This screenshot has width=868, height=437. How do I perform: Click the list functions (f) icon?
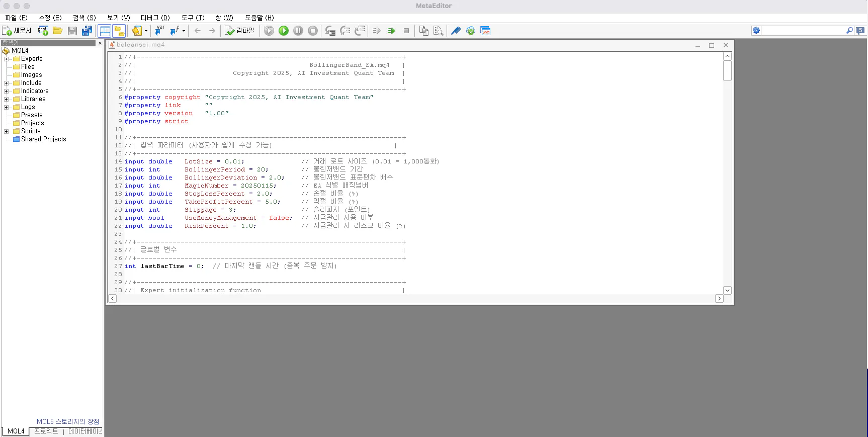tap(175, 31)
